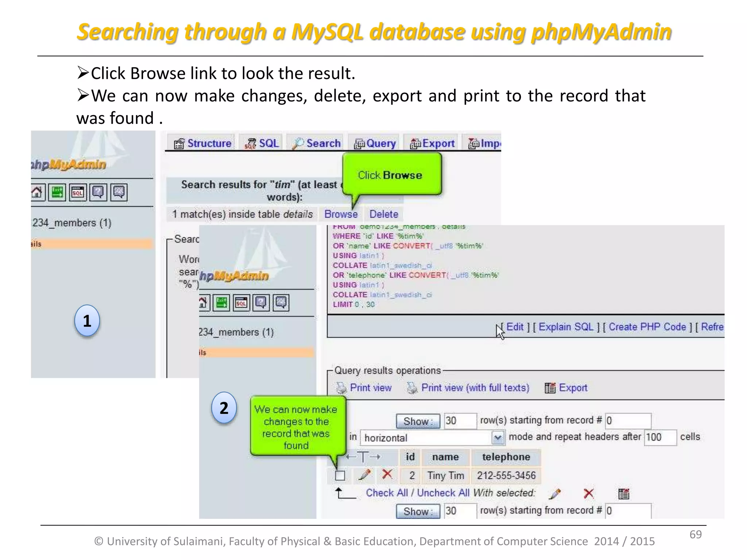Screen dimensions: 747x560
Task: Select highlighted details table in second sidebar
Action: point(256,352)
